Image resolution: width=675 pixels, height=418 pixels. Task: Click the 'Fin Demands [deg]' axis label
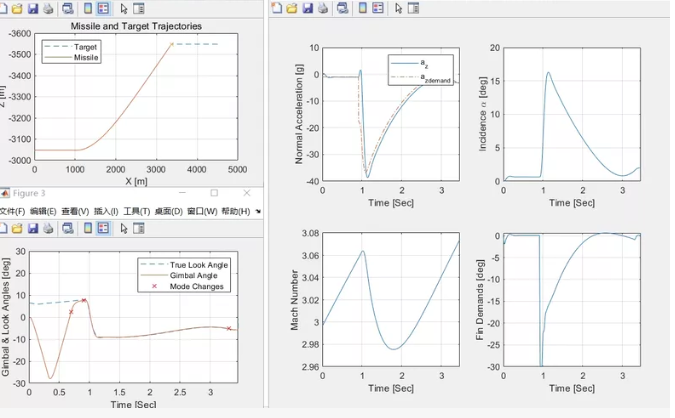tap(480, 300)
